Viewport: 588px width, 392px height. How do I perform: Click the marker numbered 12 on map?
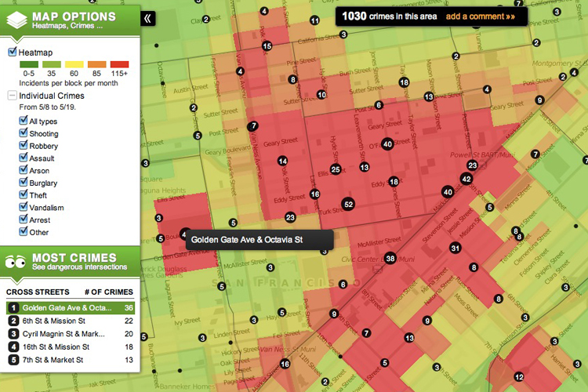coord(519,376)
